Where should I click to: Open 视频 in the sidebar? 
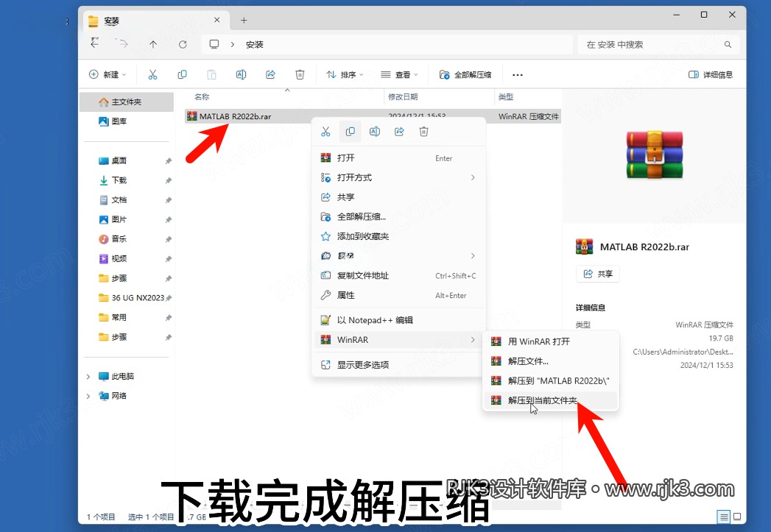point(127,259)
